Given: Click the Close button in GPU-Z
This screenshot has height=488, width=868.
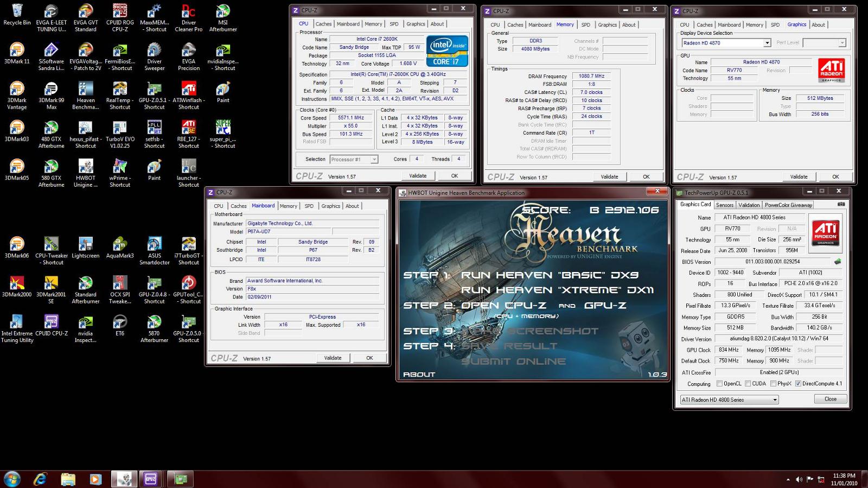Looking at the screenshot, I should coord(831,399).
